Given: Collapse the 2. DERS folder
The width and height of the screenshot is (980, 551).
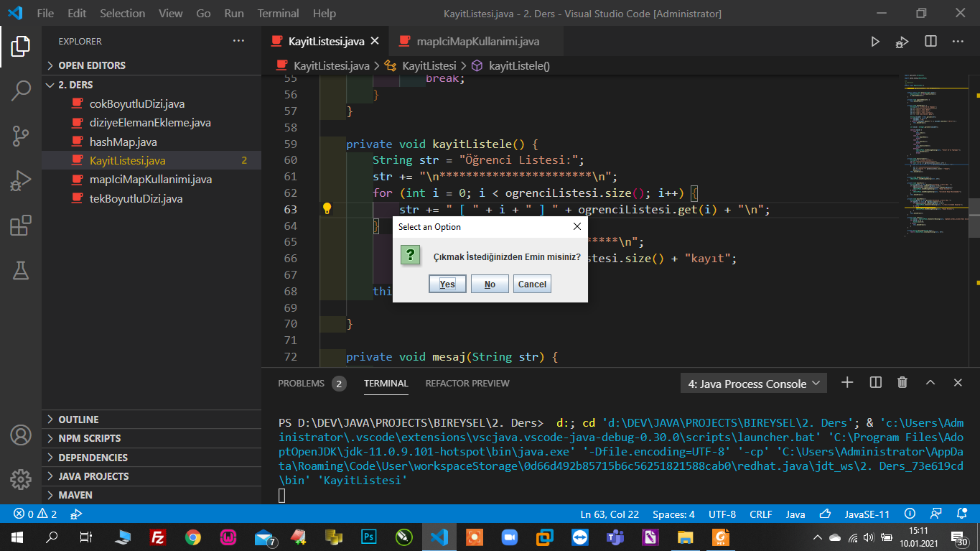Looking at the screenshot, I should (75, 85).
